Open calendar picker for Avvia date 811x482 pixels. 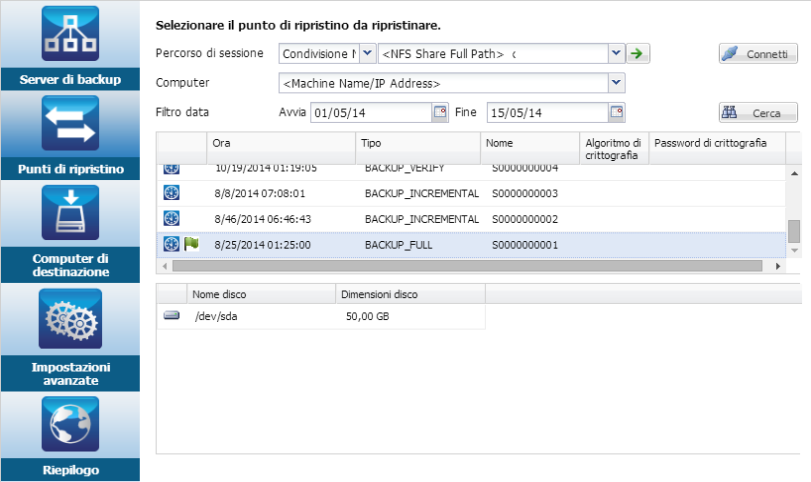[x=440, y=112]
